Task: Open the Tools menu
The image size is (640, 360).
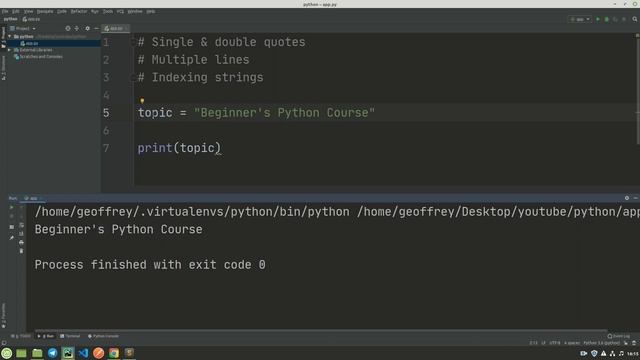Action: pyautogui.click(x=108, y=11)
